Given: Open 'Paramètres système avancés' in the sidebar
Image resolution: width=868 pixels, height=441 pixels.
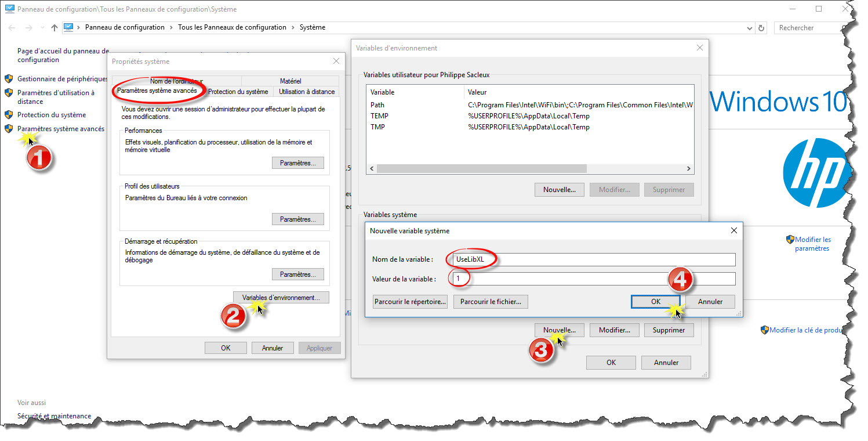Looking at the screenshot, I should 61,129.
